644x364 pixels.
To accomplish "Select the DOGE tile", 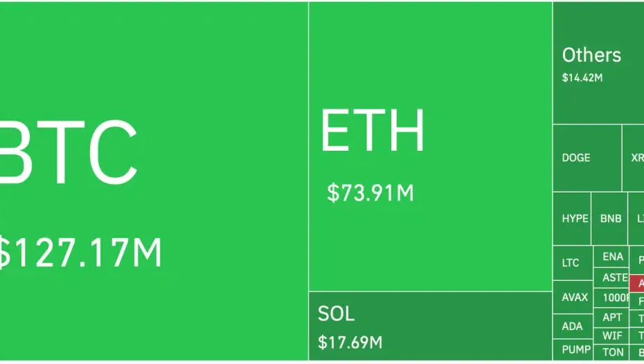I will pyautogui.click(x=587, y=158).
